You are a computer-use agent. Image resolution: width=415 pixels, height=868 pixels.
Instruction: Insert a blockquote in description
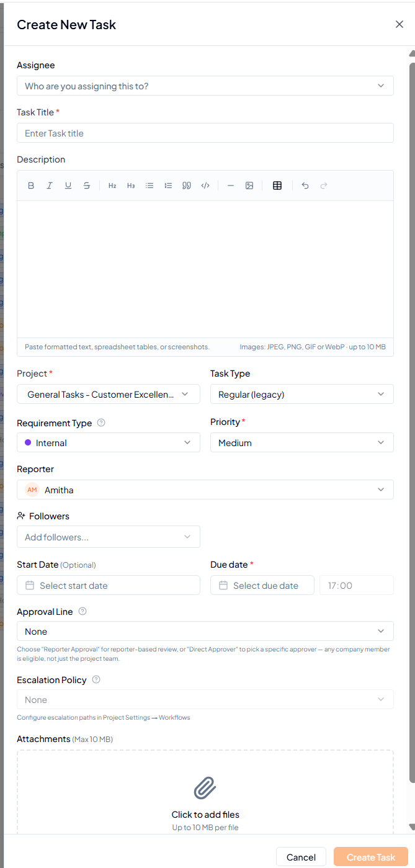(x=187, y=186)
